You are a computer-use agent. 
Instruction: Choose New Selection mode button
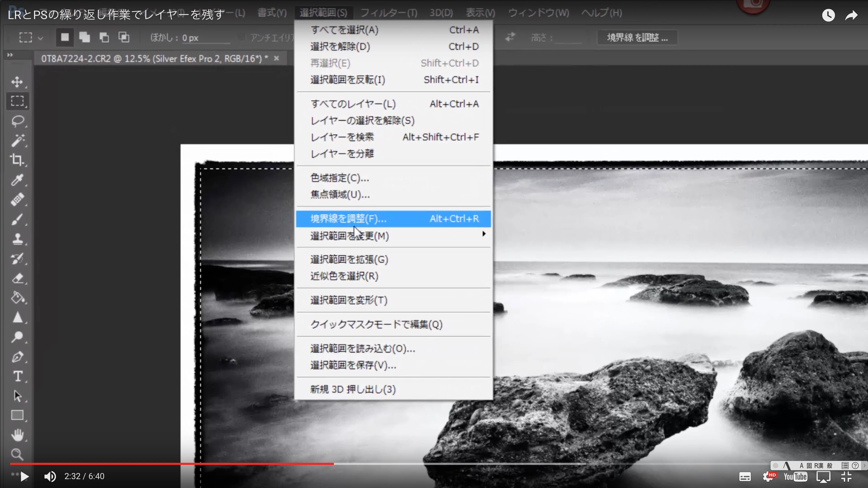click(x=65, y=37)
